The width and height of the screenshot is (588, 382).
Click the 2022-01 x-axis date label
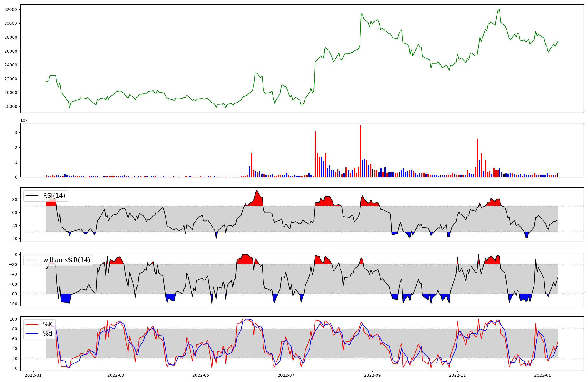tap(33, 375)
